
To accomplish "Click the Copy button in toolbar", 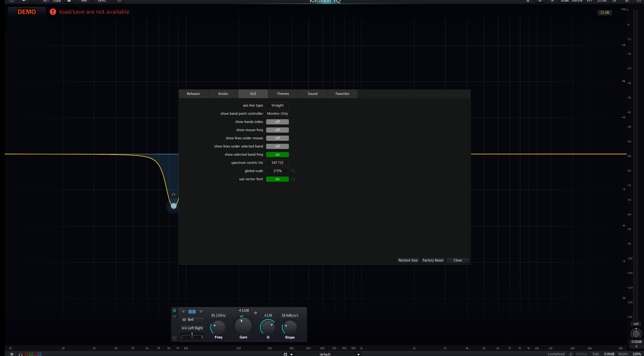I will click(x=57, y=1).
